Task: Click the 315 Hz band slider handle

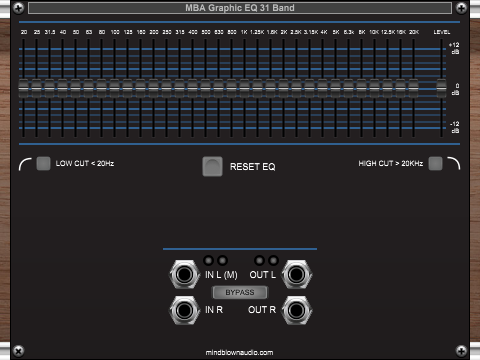Action: tap(179, 88)
